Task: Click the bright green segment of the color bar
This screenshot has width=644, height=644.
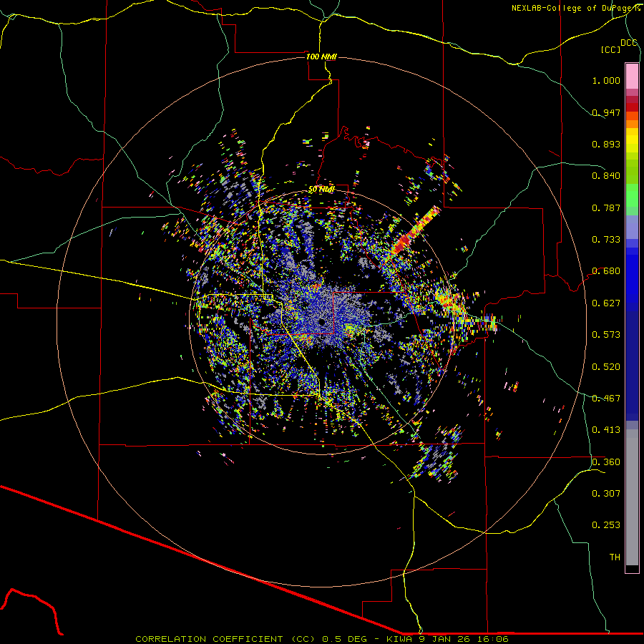Action: point(632,195)
